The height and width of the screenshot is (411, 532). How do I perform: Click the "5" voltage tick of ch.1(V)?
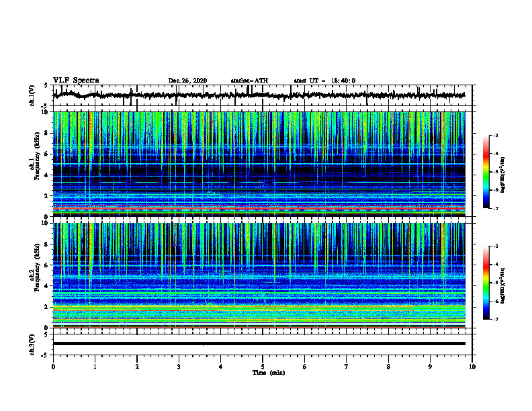47,86
